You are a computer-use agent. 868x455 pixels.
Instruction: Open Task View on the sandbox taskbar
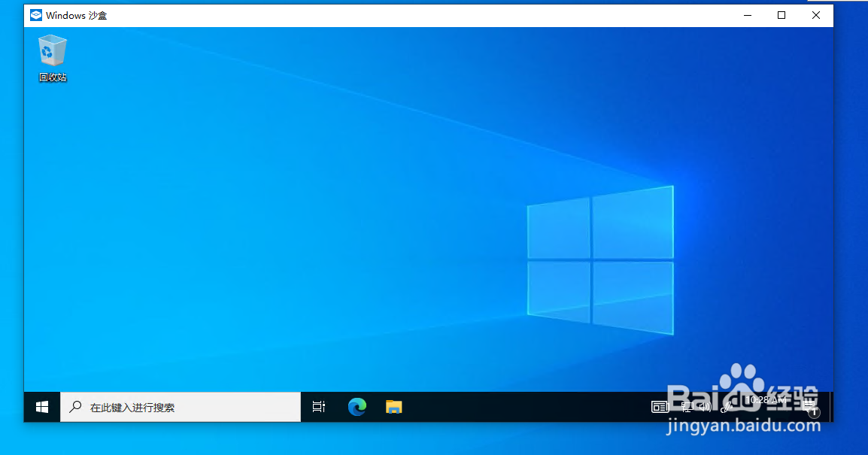coord(319,408)
